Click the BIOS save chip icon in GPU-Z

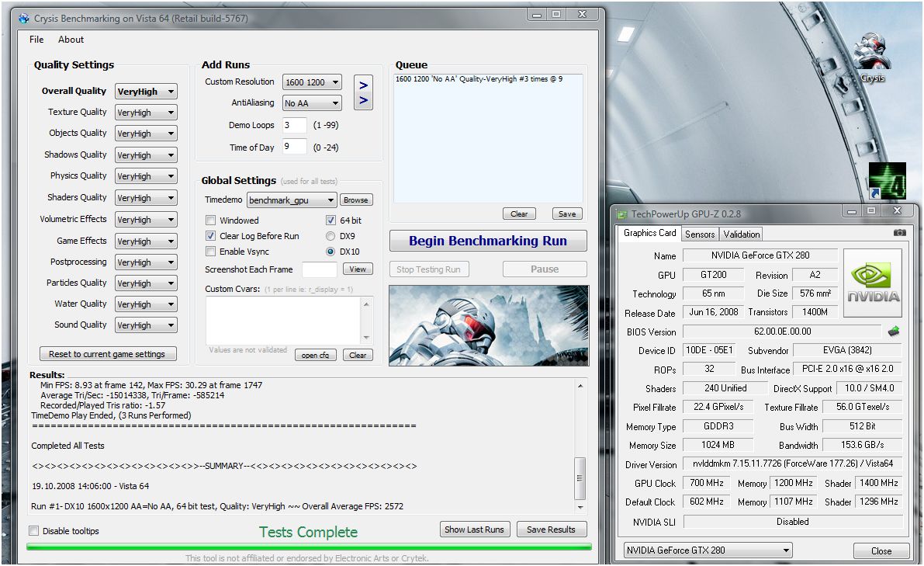[894, 332]
